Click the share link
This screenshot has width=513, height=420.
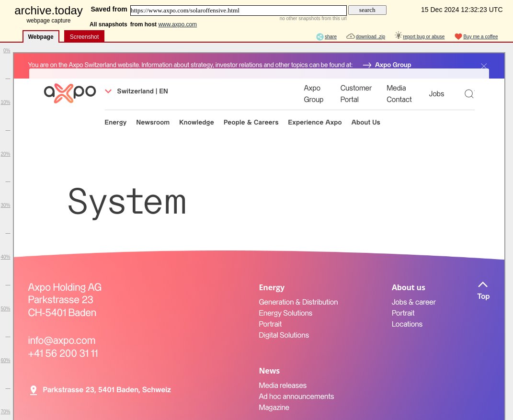331,36
